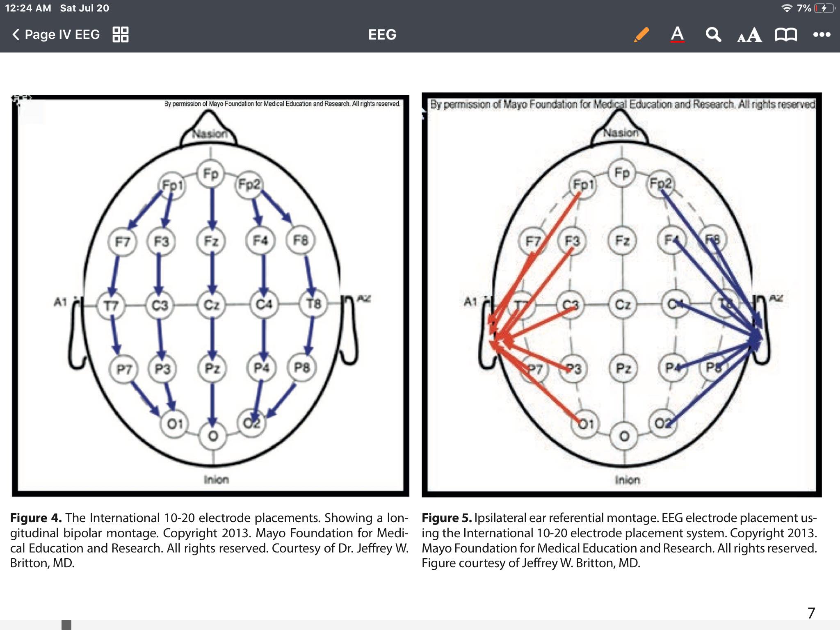Tap the F8 electrode in Figure 4
Screen dimensions: 840x630
301,240
